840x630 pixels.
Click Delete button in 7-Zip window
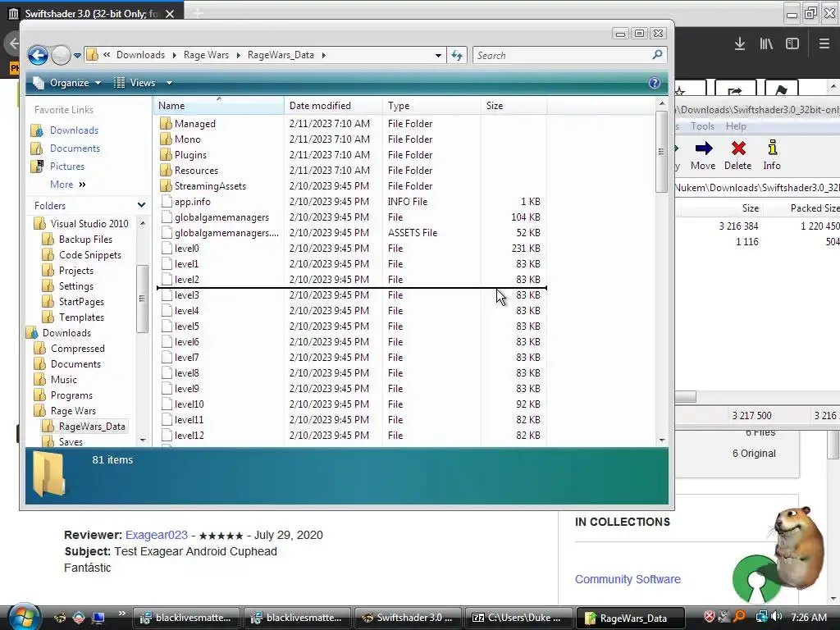tap(737, 155)
